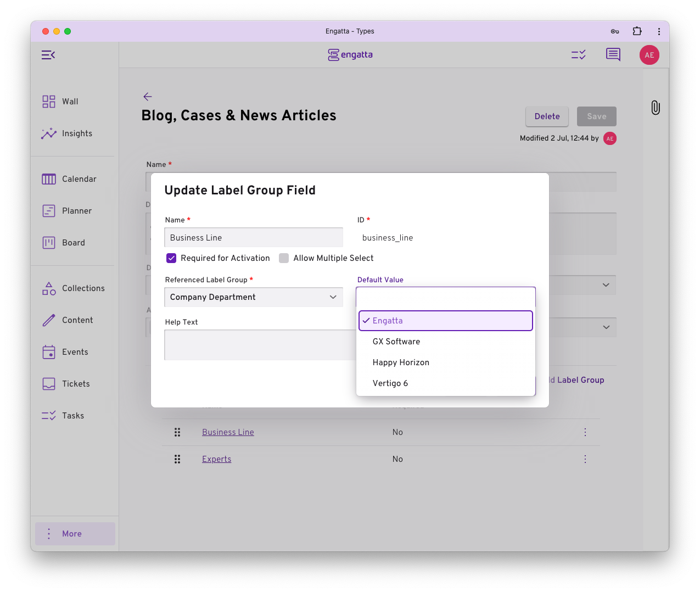This screenshot has height=592, width=700.
Task: Open the Experts field link
Action: [217, 459]
